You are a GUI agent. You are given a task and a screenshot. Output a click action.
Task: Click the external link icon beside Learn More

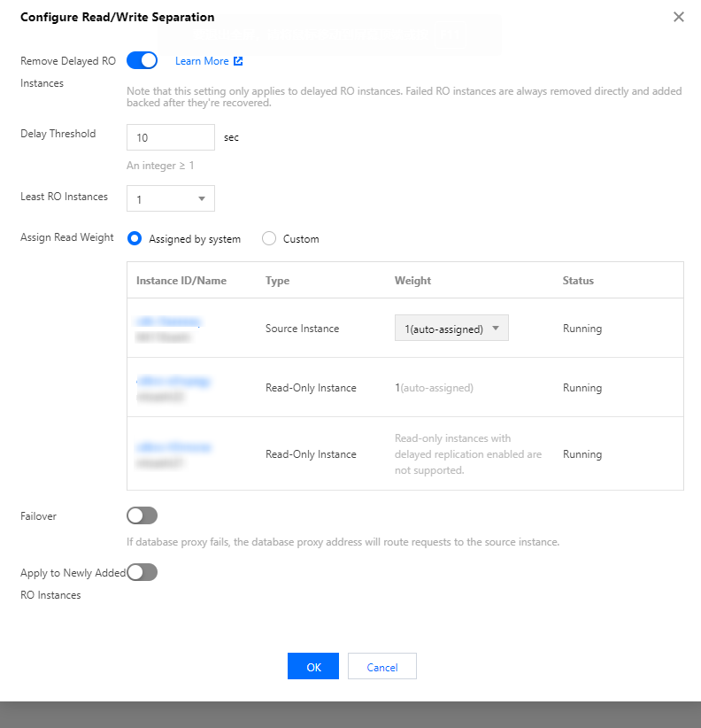click(x=238, y=61)
